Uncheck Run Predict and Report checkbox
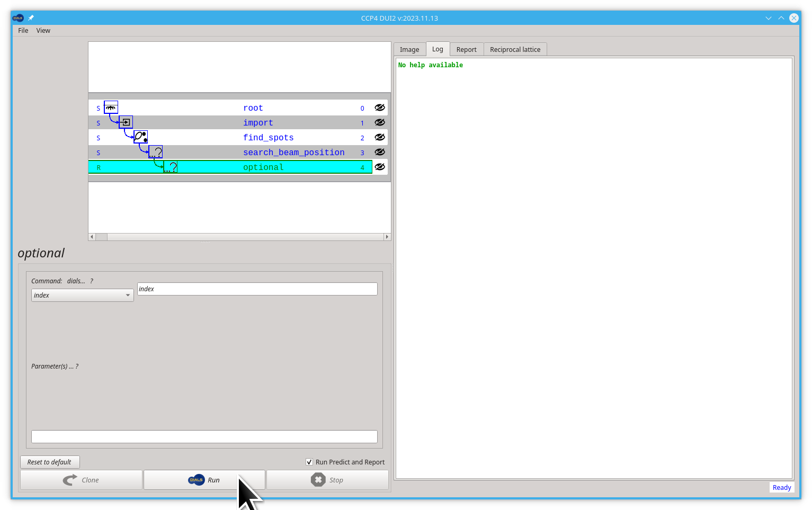The image size is (812, 510). pyautogui.click(x=309, y=462)
